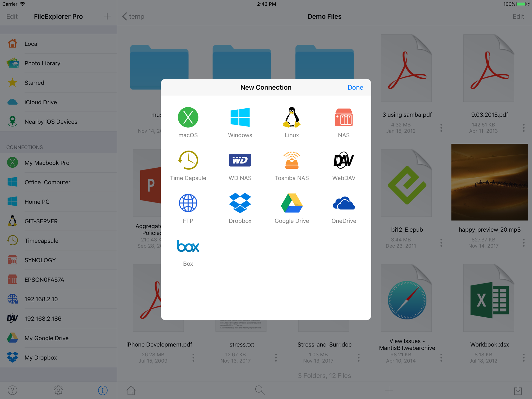Show more options for Workbook.xlsx
The width and height of the screenshot is (532, 399).
coord(524,358)
